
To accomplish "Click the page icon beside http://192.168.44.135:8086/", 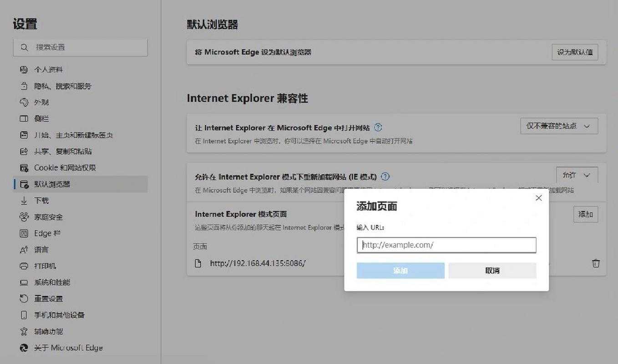I will tap(198, 263).
